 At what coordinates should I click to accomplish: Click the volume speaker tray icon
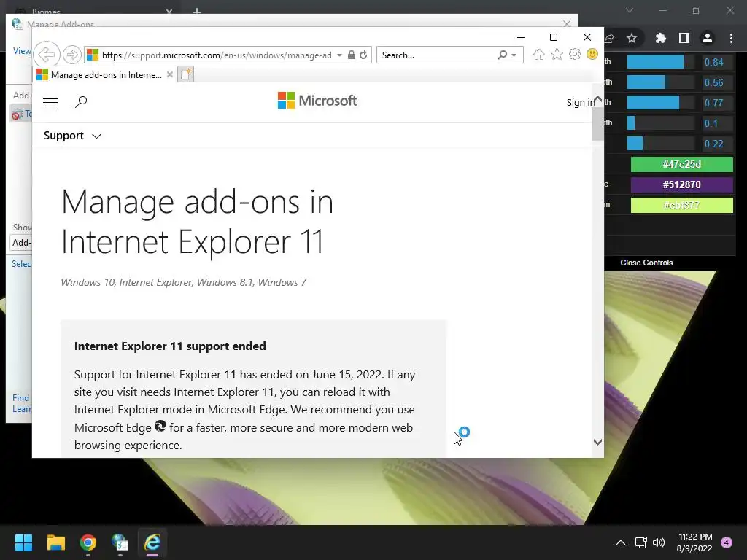(x=659, y=542)
